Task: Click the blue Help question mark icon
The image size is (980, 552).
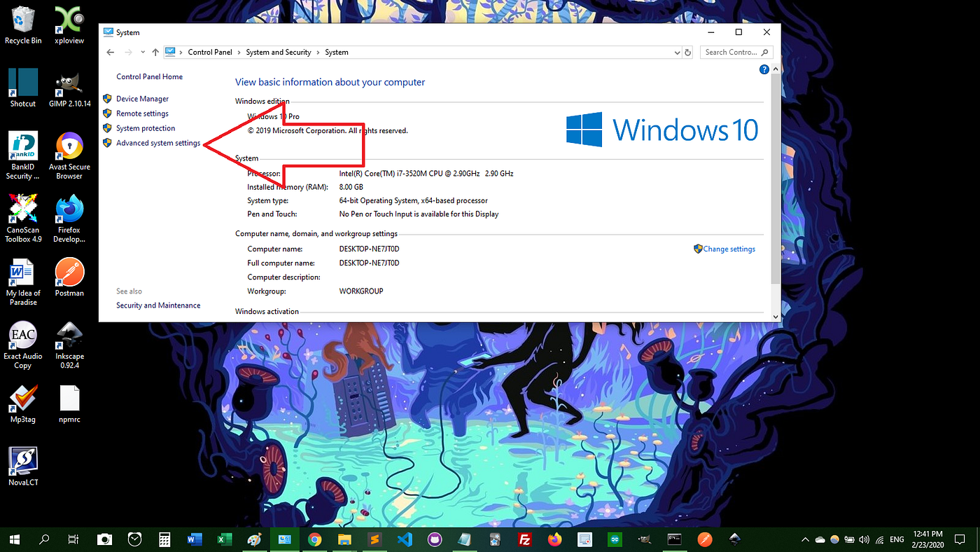Action: coord(764,69)
